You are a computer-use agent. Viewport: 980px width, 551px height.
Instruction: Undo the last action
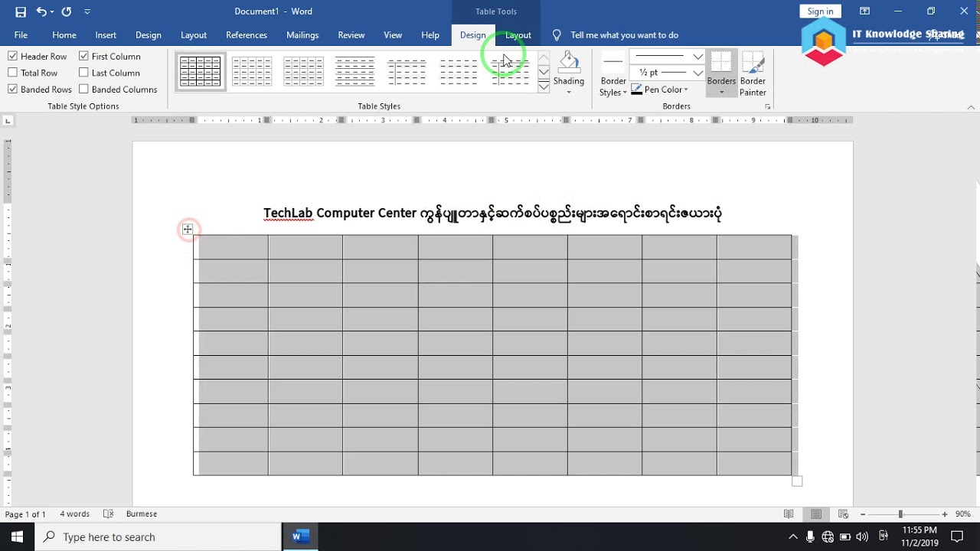(x=41, y=11)
